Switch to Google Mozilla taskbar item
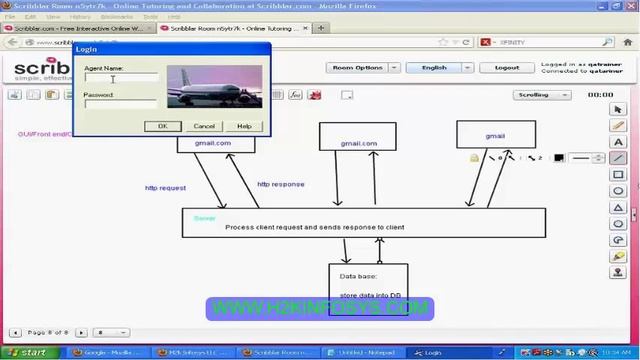640x360 pixels. coord(108,353)
